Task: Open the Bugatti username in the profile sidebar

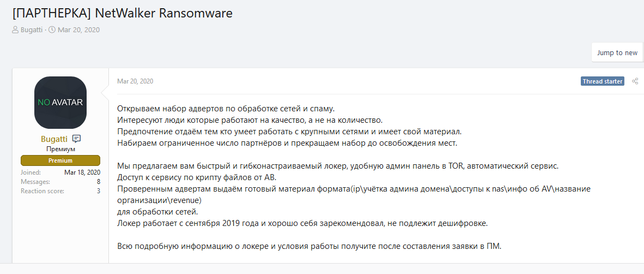Action: [x=55, y=139]
